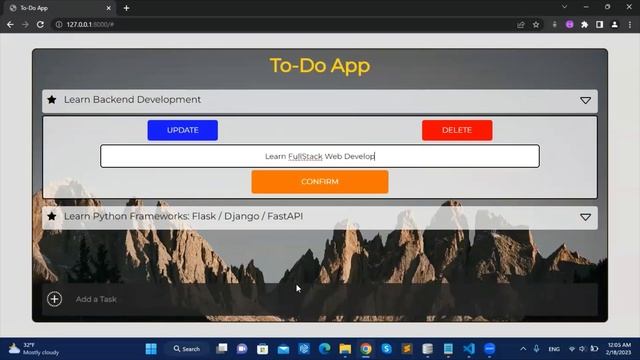Open Skype from taskbar

coord(386,349)
